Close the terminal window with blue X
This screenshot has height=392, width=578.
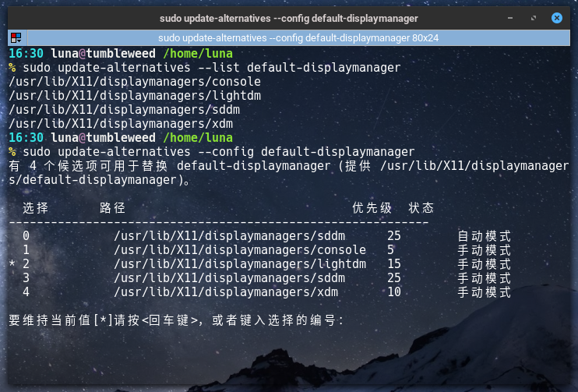click(x=557, y=18)
